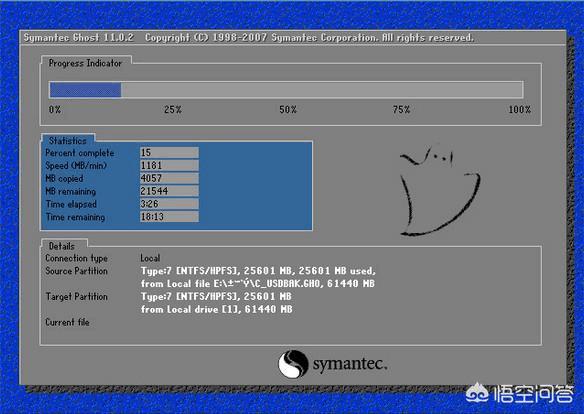This screenshot has height=414, width=584.
Task: Click the 50% progress scale mark
Action: pos(288,109)
